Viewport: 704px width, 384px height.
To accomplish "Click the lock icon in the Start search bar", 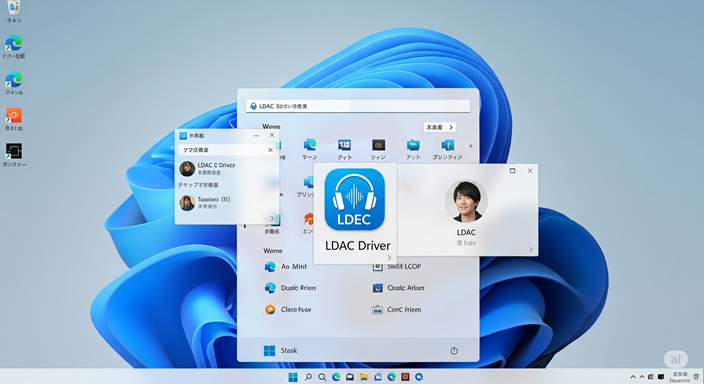I will [x=253, y=106].
